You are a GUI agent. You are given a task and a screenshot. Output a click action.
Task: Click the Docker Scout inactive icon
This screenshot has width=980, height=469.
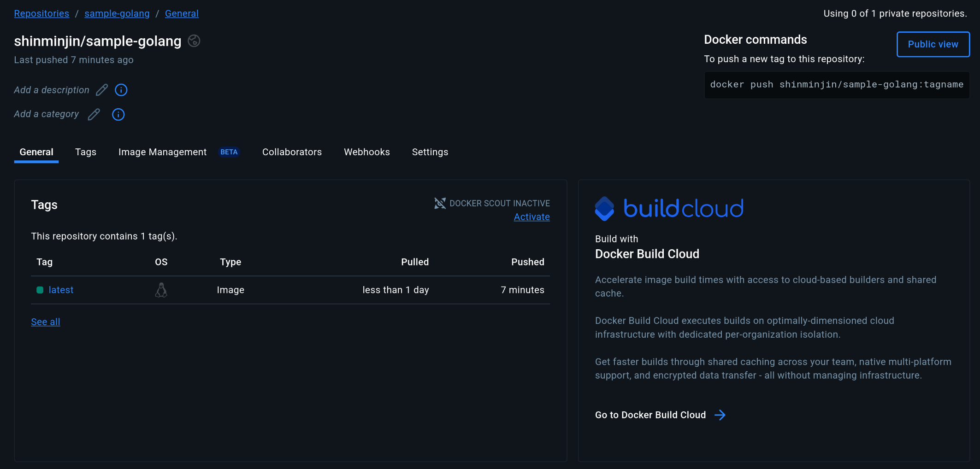click(x=440, y=203)
